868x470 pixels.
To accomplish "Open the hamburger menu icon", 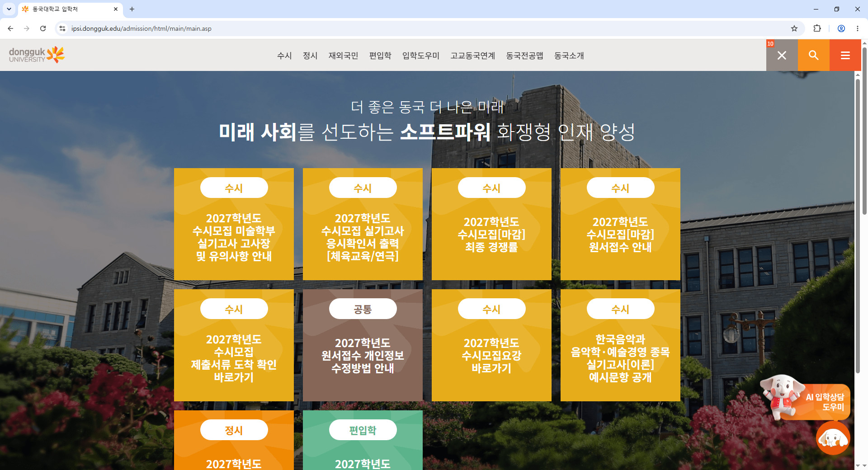I will 845,55.
